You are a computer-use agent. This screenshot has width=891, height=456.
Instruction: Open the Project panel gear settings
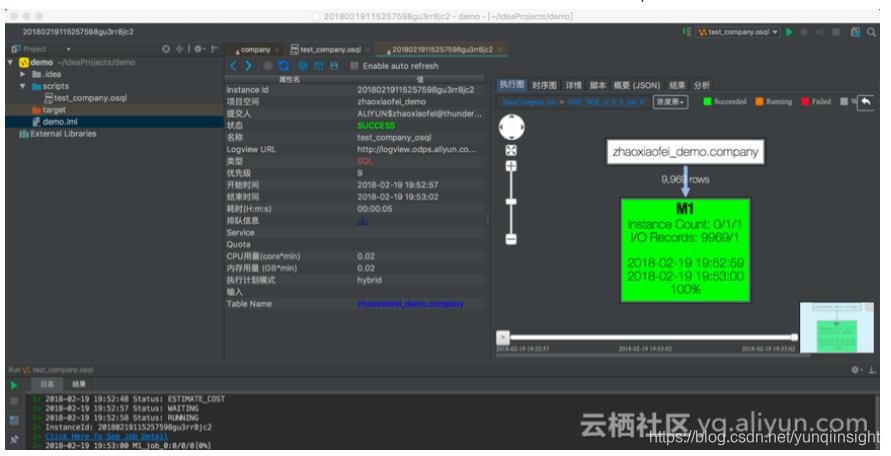(198, 49)
